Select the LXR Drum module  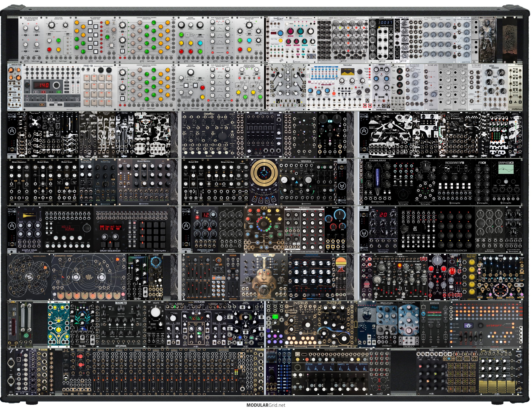pos(68,230)
